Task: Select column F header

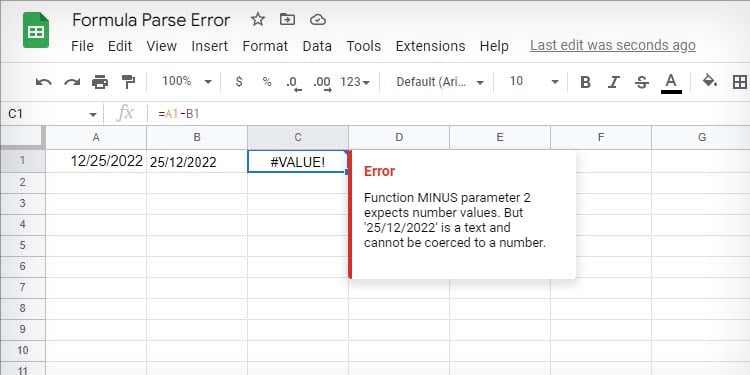Action: click(x=601, y=137)
